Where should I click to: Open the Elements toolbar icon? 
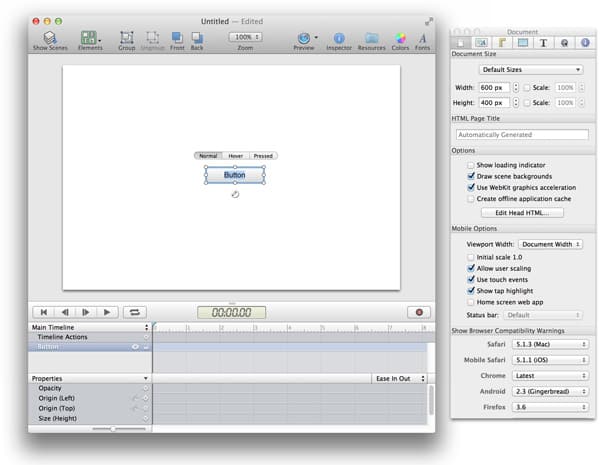[x=90, y=37]
